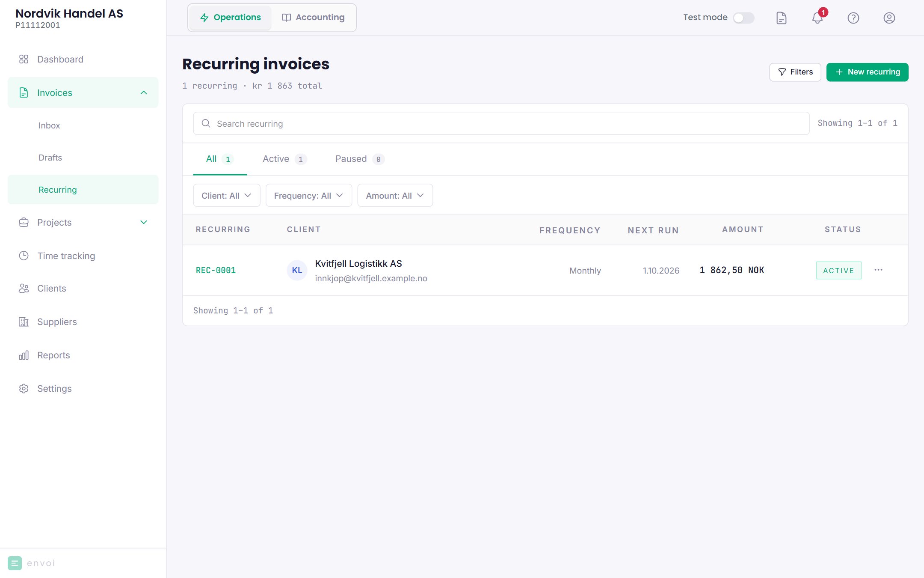Click the 1.10.2026 next run date
Image resolution: width=924 pixels, height=578 pixels.
point(661,271)
